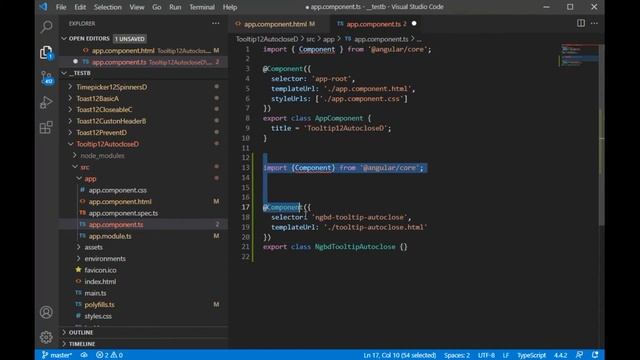
Task: Open Explorer Views and More Actions ellipsis
Action: pos(216,23)
